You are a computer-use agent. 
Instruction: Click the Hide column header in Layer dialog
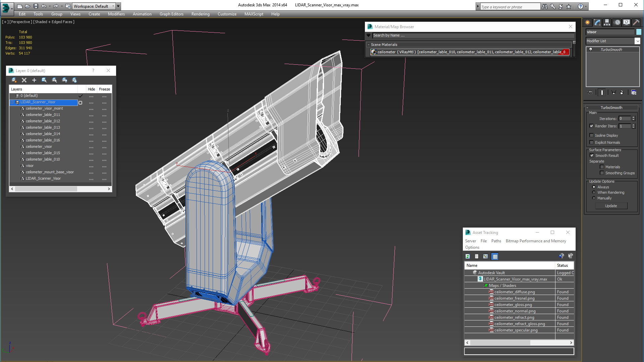tap(91, 89)
